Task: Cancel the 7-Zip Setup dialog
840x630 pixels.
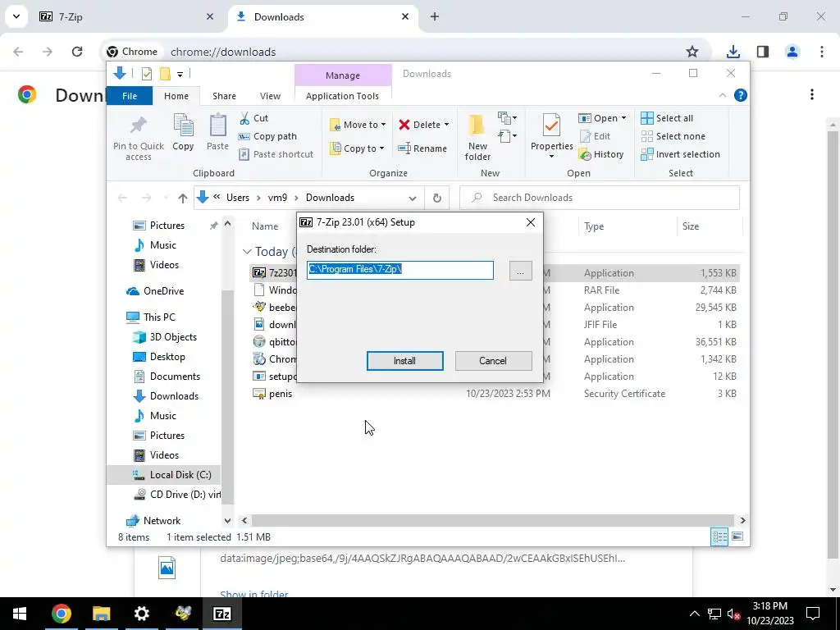Action: pyautogui.click(x=493, y=361)
